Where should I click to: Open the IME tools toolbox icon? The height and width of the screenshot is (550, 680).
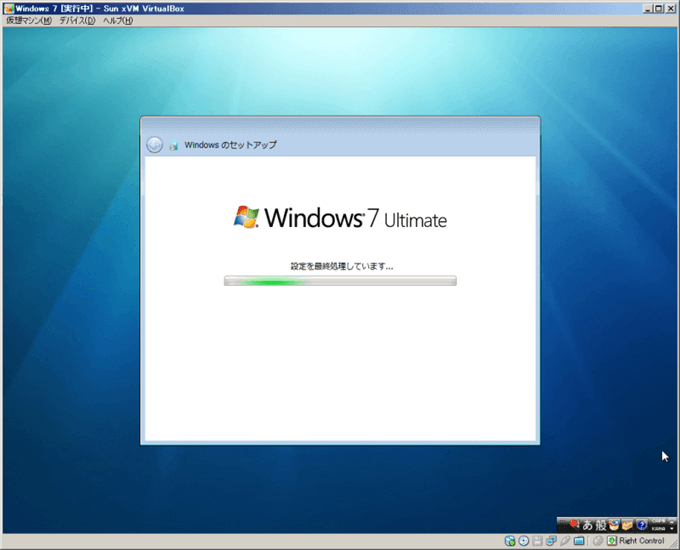627,524
